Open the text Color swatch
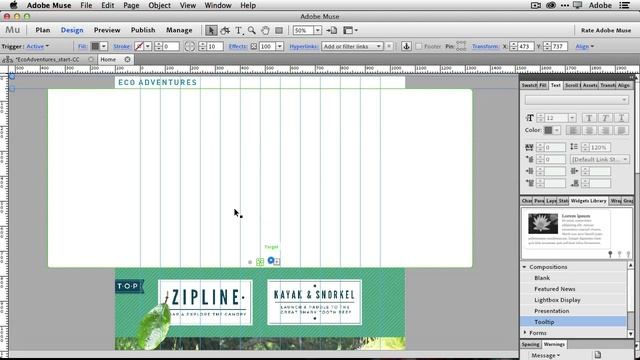This screenshot has width=640, height=360. pos(548,130)
